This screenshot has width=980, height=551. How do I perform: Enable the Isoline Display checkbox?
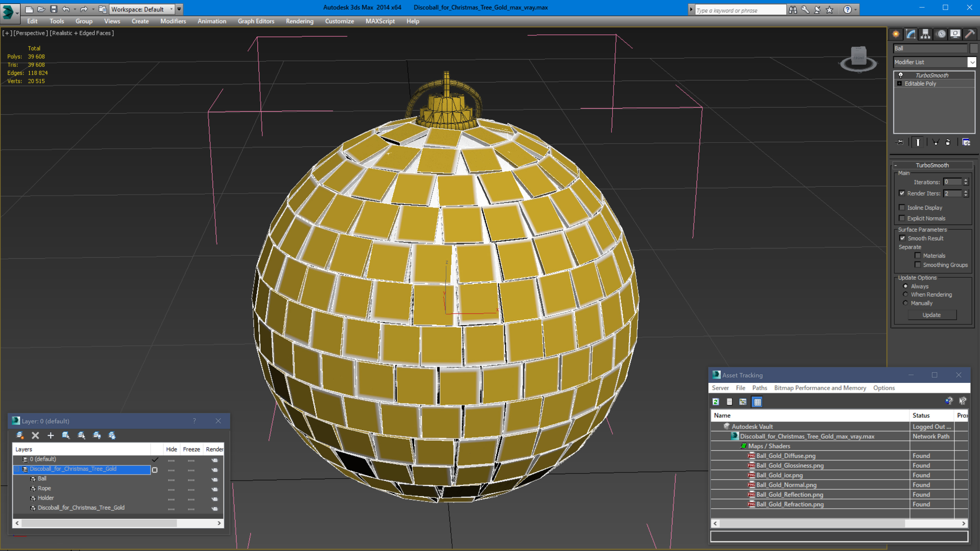tap(902, 207)
